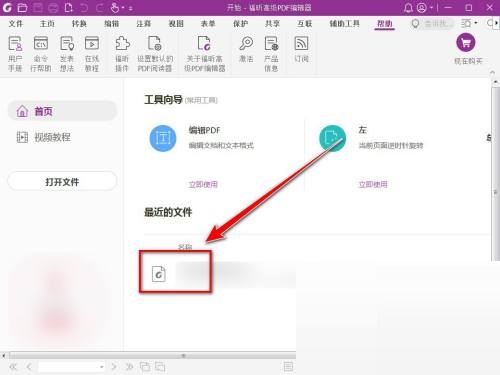Image resolution: width=500 pixels, height=375 pixels.
Task: Switch to the 编辑 tab
Action: pyautogui.click(x=111, y=24)
